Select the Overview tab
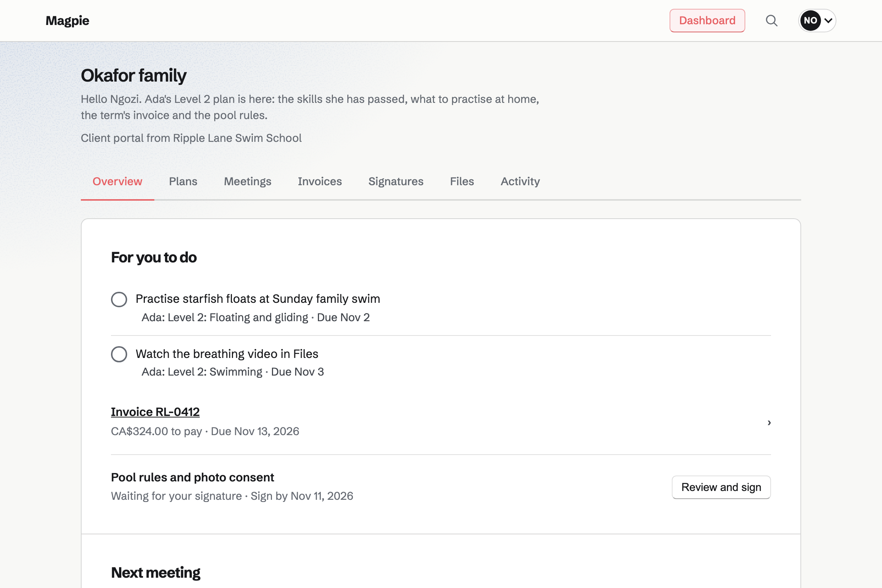Image resolution: width=882 pixels, height=588 pixels. (117, 182)
